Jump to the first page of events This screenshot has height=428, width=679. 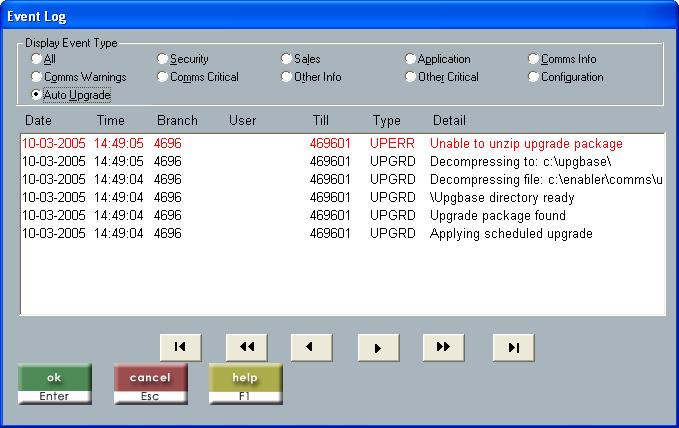click(x=181, y=347)
